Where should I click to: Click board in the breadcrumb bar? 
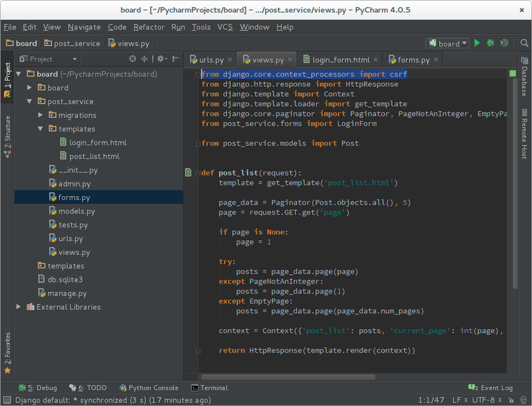click(22, 43)
